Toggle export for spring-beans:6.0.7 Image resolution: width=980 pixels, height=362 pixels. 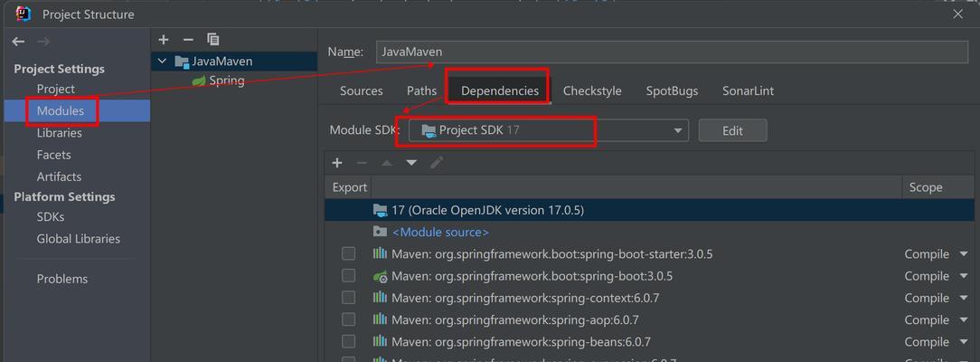(x=348, y=341)
